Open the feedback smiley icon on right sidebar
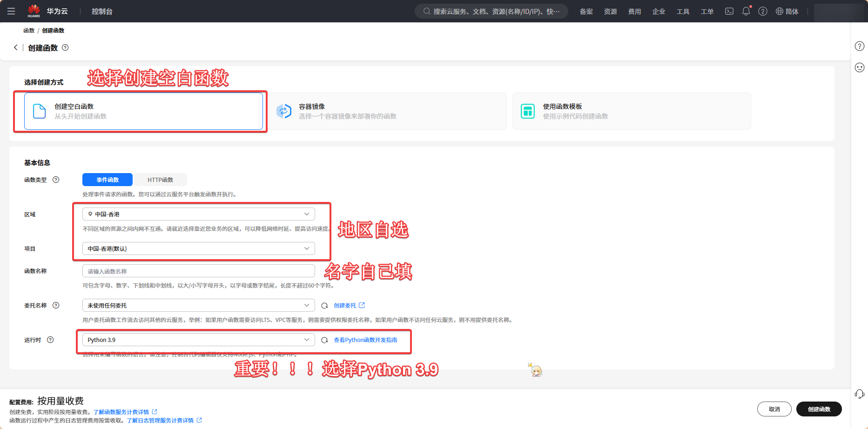 (860, 67)
